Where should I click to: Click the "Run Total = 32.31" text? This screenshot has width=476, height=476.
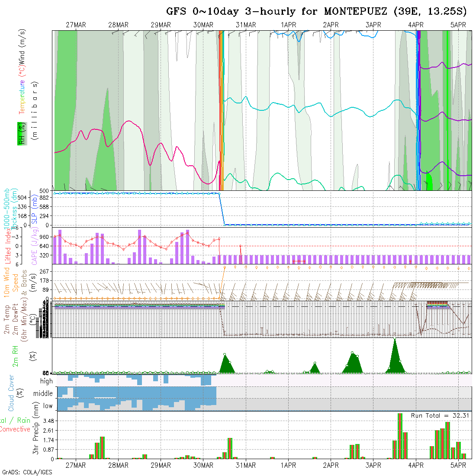click(439, 415)
